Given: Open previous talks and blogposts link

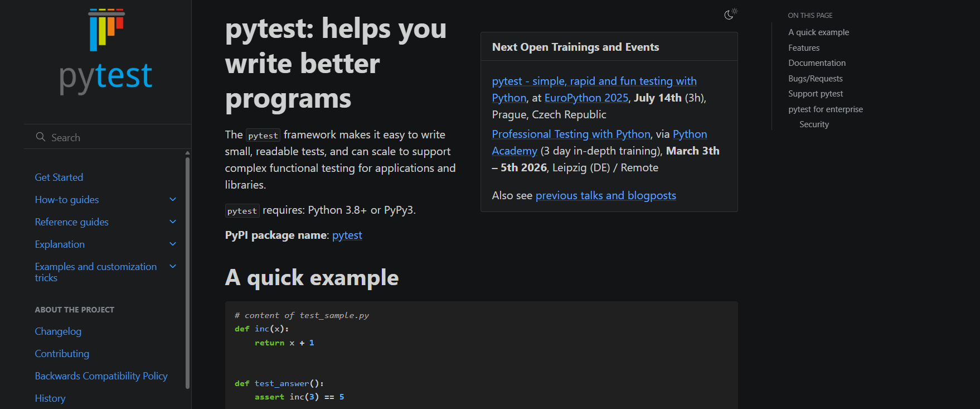Looking at the screenshot, I should coord(606,195).
